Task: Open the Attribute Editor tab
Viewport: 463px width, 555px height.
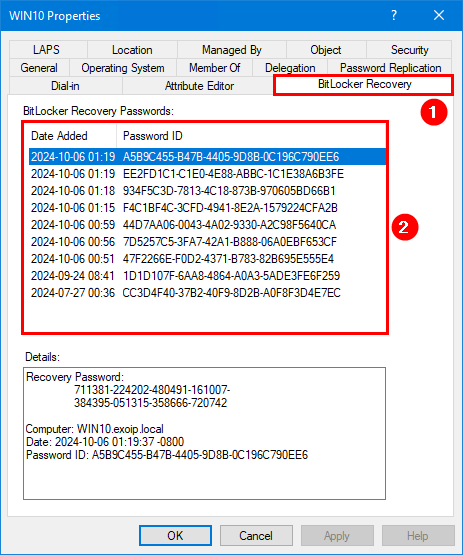Action: pos(199,86)
